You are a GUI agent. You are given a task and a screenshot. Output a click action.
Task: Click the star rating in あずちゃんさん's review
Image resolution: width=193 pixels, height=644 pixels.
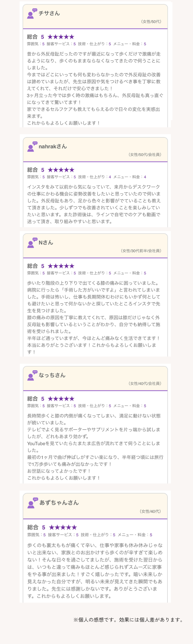(63, 527)
